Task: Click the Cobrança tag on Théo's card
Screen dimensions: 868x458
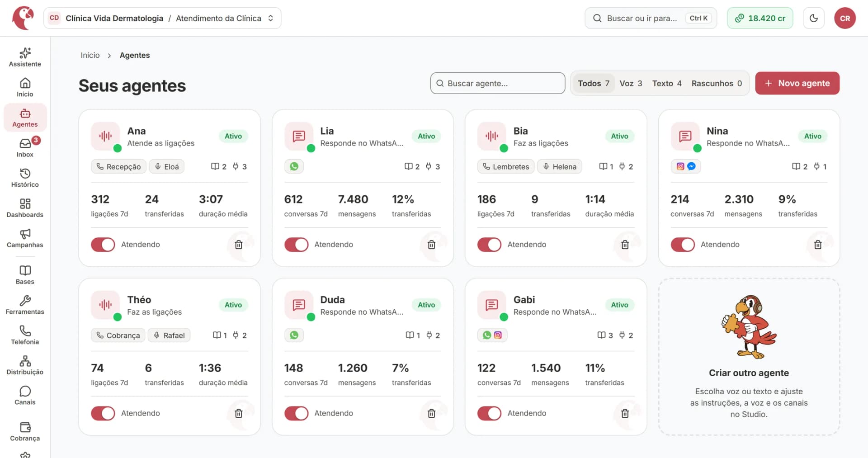Action: click(118, 335)
